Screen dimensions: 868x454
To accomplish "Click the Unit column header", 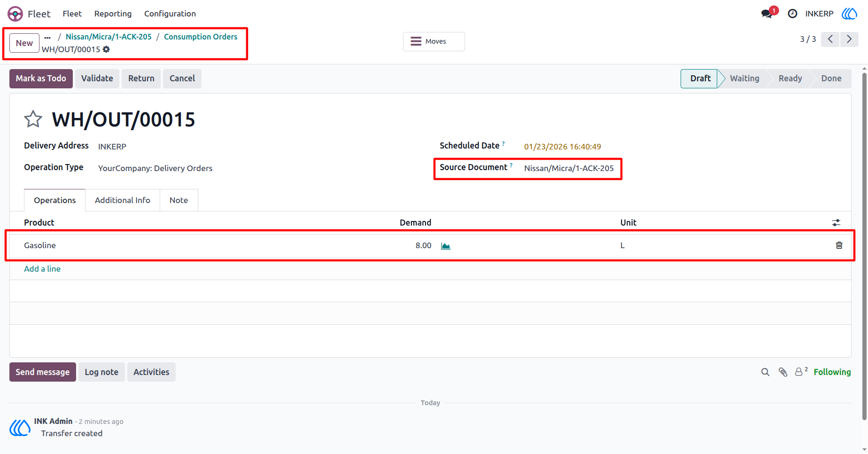I will click(628, 223).
